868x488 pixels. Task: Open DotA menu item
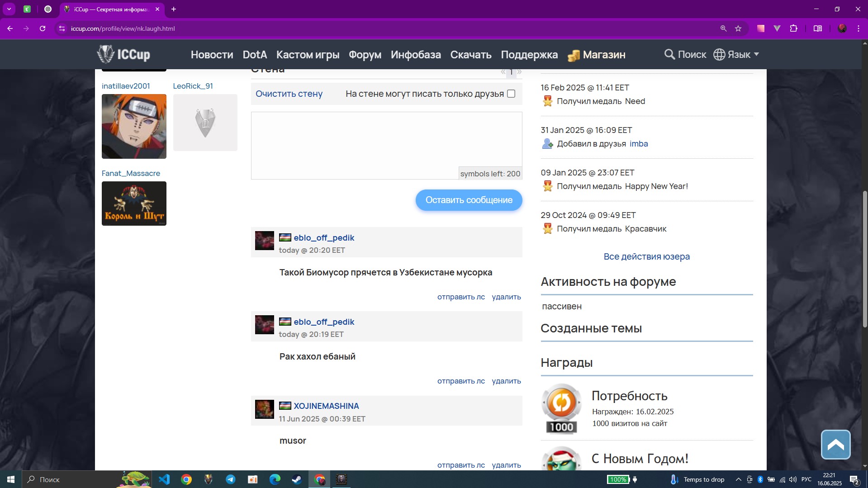point(255,54)
